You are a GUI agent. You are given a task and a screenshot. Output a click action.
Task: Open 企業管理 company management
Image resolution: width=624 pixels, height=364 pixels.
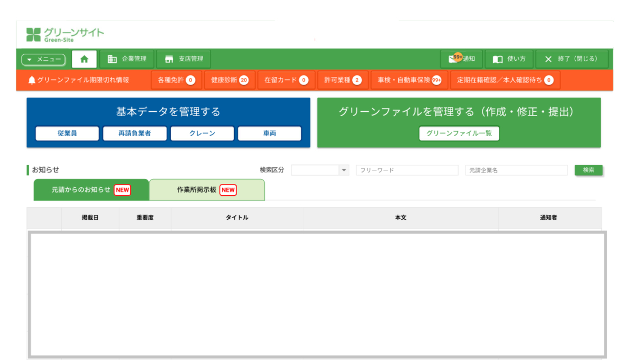(x=127, y=59)
